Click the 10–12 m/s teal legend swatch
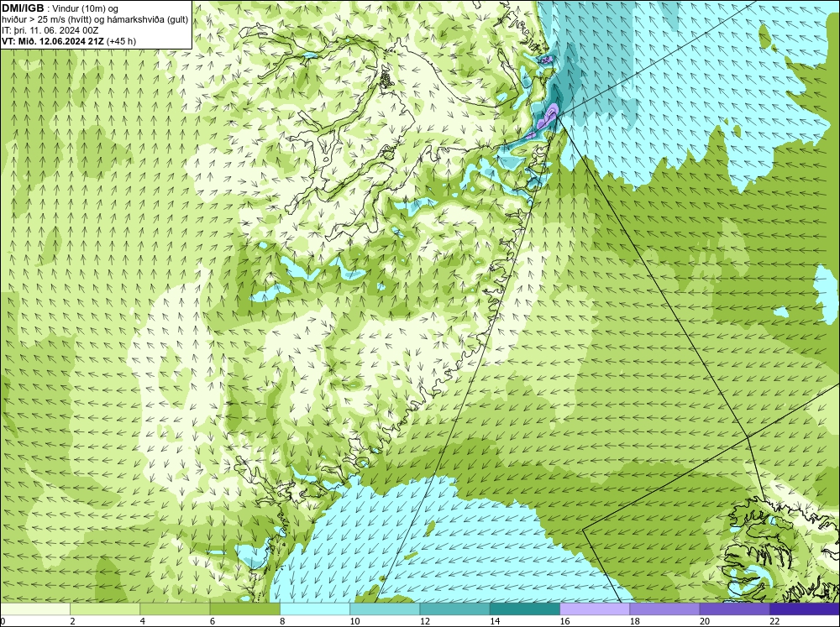Image resolution: width=840 pixels, height=627 pixels. pyautogui.click(x=385, y=609)
